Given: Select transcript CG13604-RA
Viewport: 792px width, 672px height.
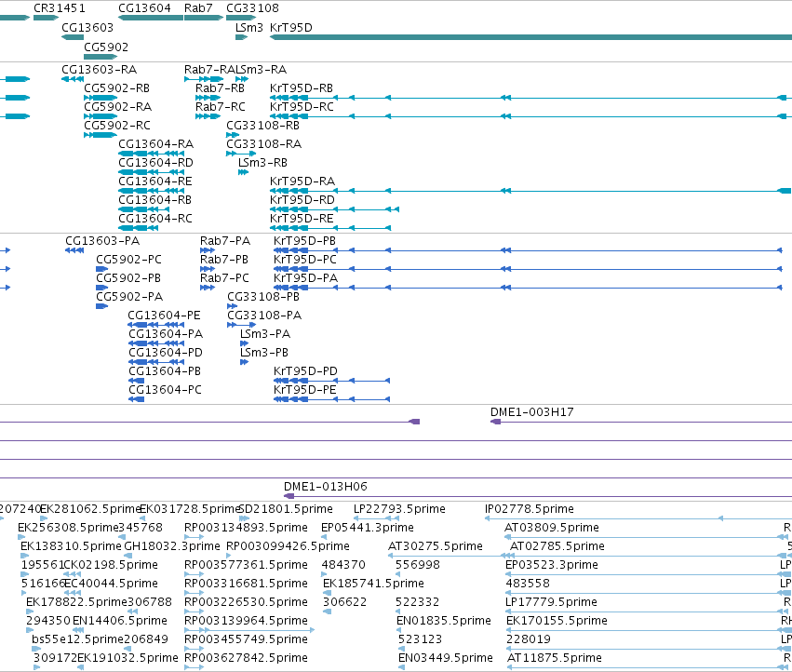Looking at the screenshot, I should coord(156,144).
